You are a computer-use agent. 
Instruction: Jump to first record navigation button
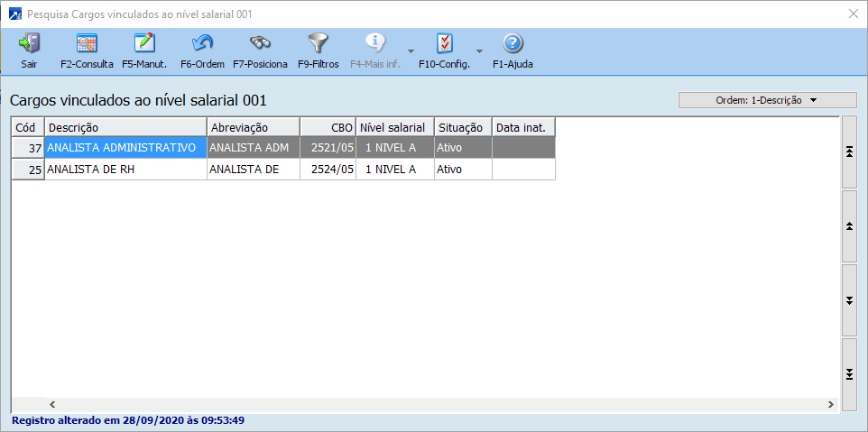(x=849, y=152)
